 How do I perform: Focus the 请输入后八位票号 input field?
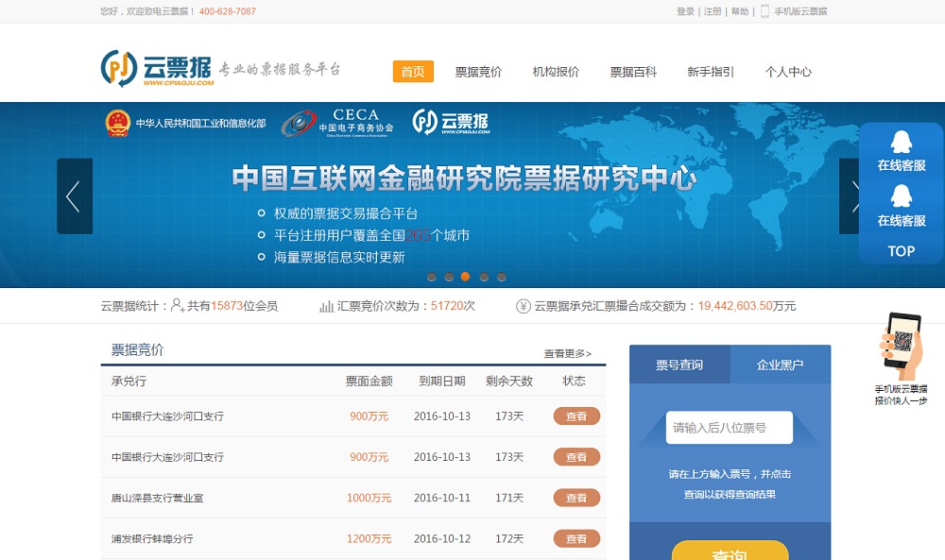click(730, 428)
